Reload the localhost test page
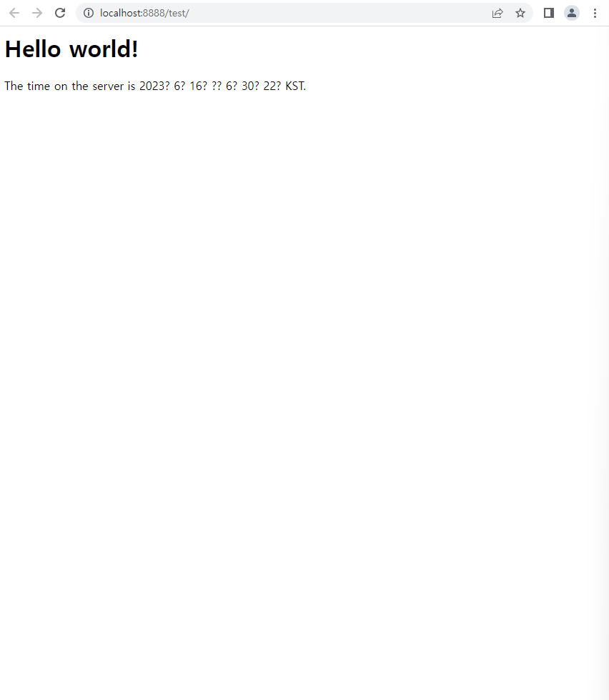 point(60,13)
